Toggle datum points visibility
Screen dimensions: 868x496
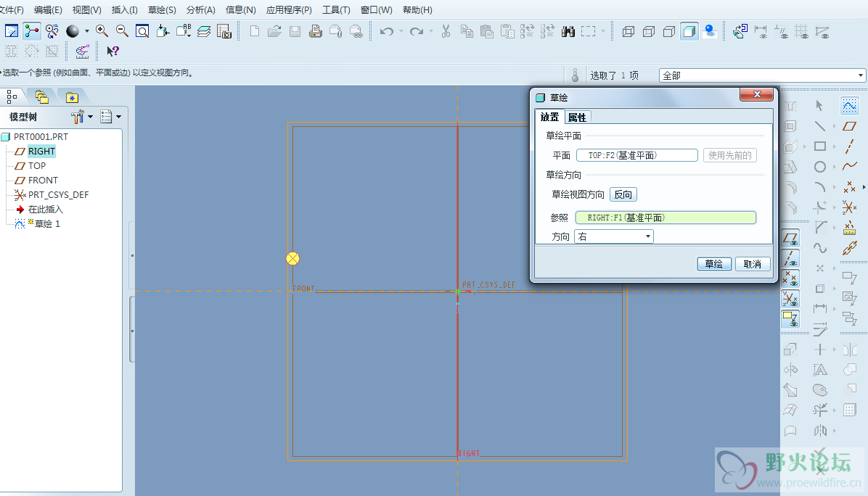(790, 278)
